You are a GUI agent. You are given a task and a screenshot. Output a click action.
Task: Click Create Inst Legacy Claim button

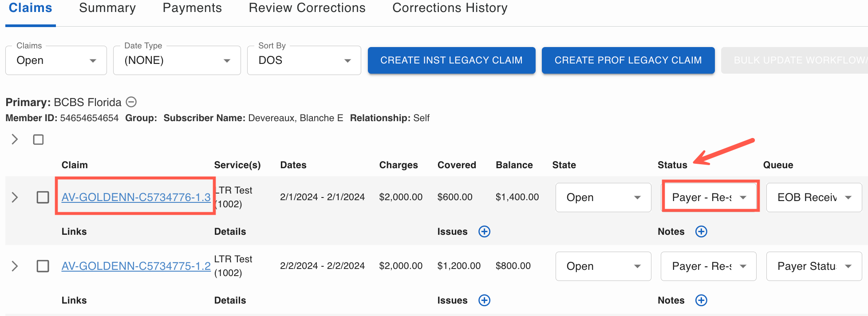pos(451,60)
